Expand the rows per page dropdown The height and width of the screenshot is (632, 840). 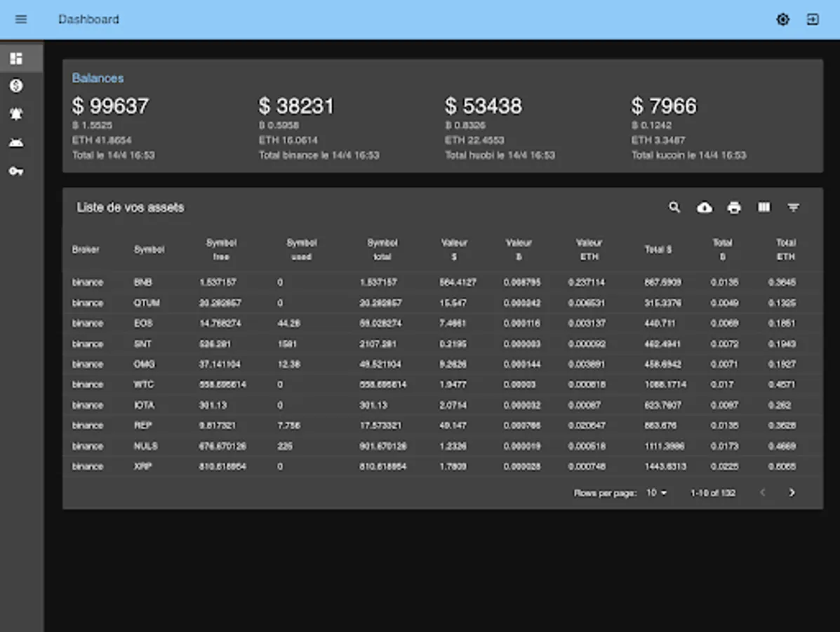(x=657, y=493)
